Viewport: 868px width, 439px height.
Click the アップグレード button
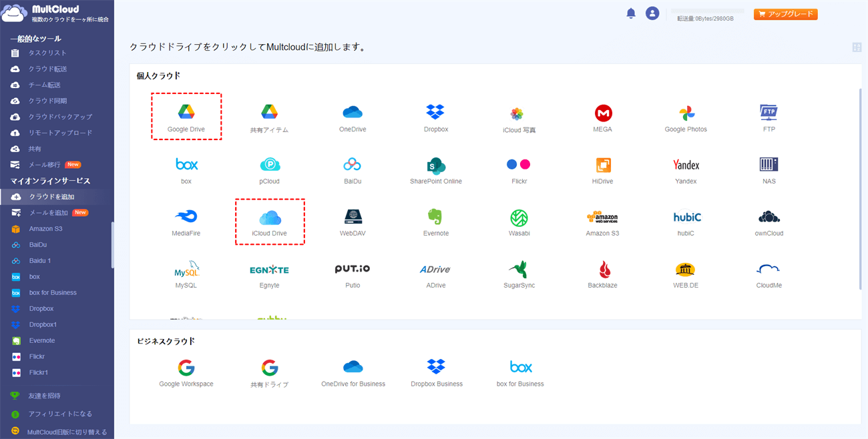785,14
